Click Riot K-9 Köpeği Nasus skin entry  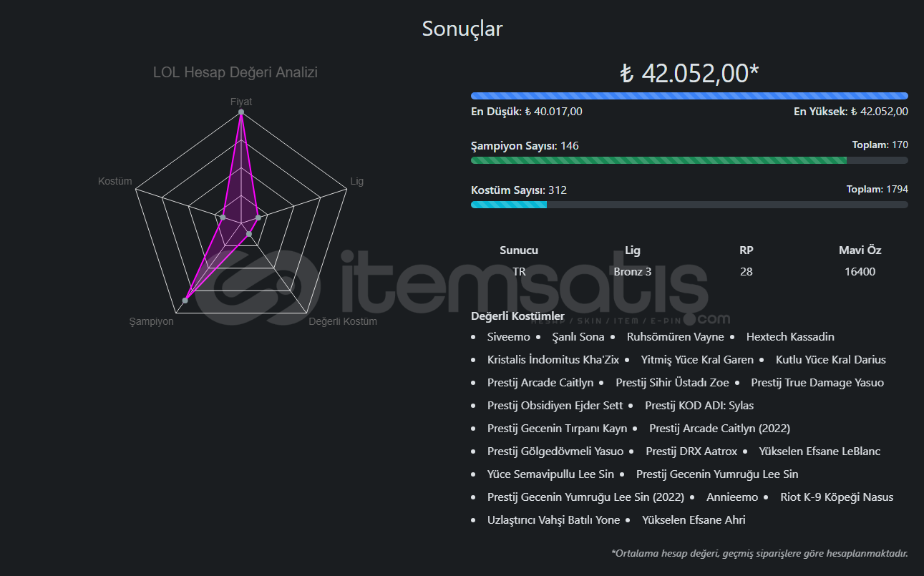pos(837,497)
